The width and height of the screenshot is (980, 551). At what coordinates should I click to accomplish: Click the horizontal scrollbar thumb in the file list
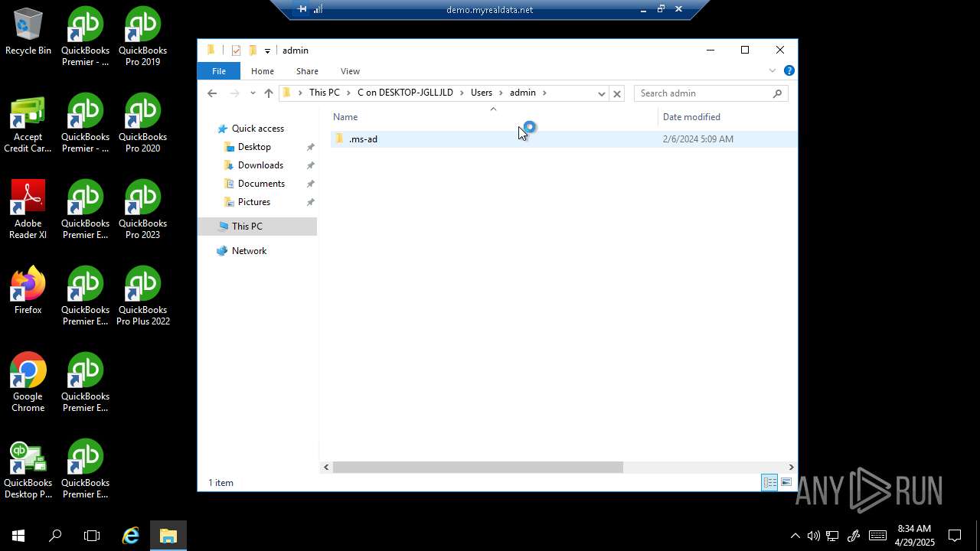coord(478,467)
